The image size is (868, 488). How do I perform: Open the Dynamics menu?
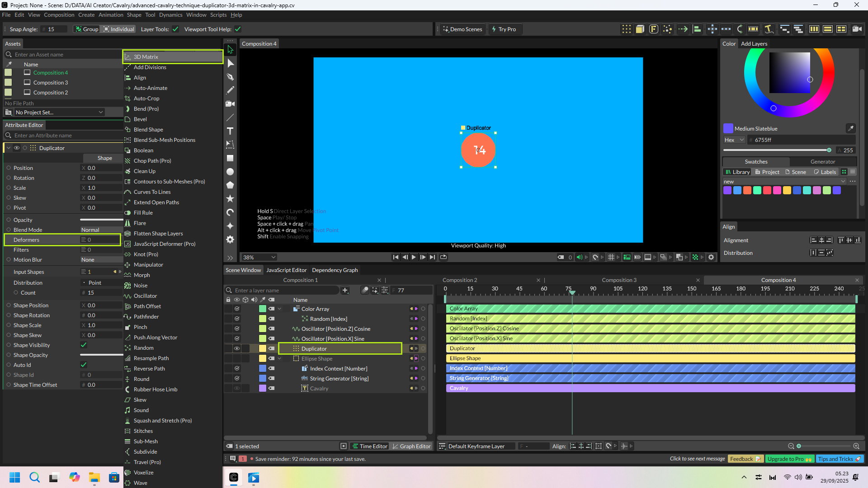(x=170, y=15)
